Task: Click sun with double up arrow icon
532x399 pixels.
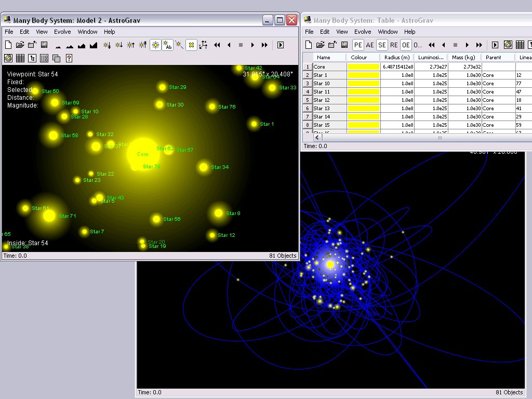Action: (x=143, y=45)
